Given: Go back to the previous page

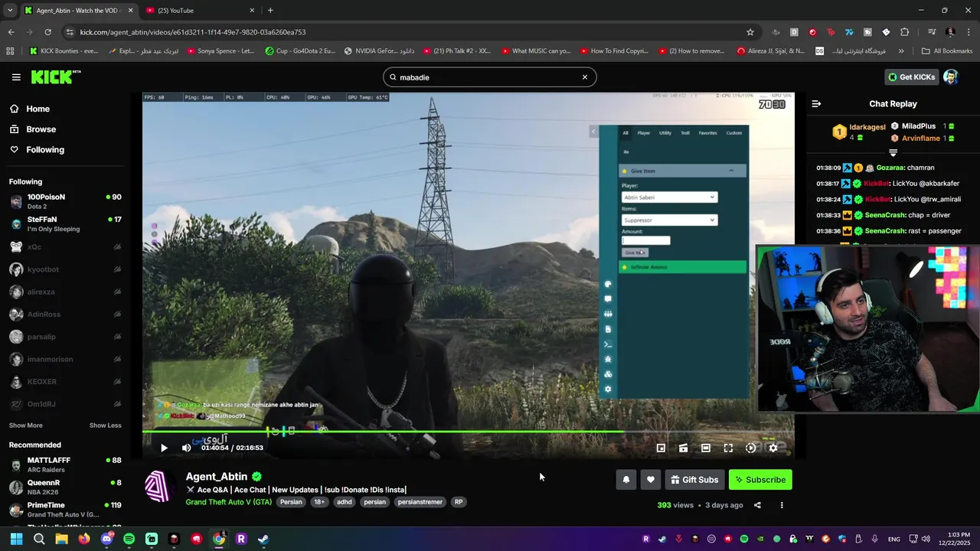Looking at the screenshot, I should pos(11,32).
